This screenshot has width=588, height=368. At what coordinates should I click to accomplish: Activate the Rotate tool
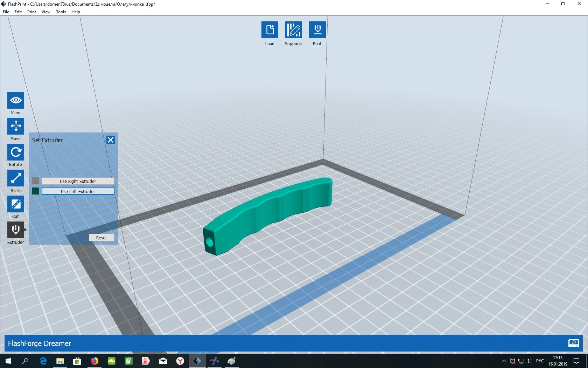point(16,152)
